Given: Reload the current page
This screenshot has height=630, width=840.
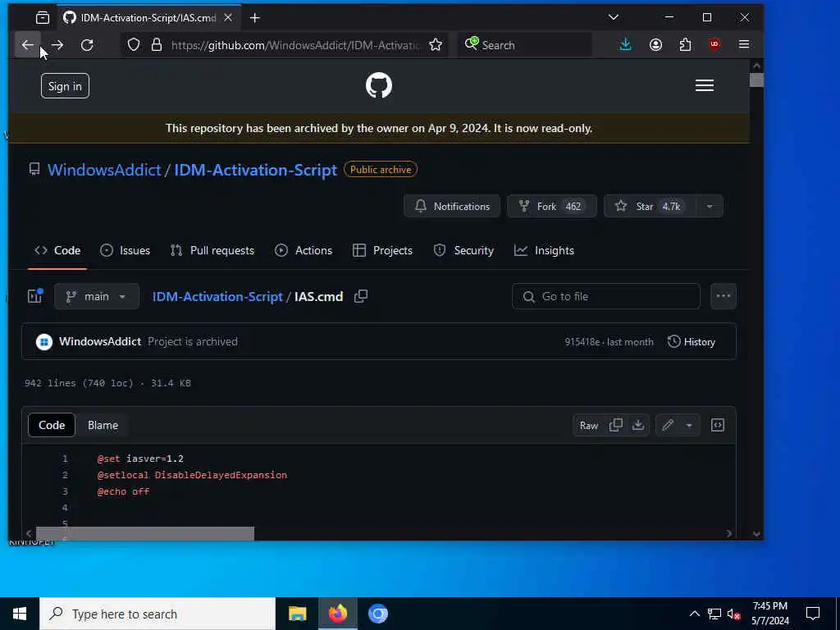Looking at the screenshot, I should click(x=87, y=45).
